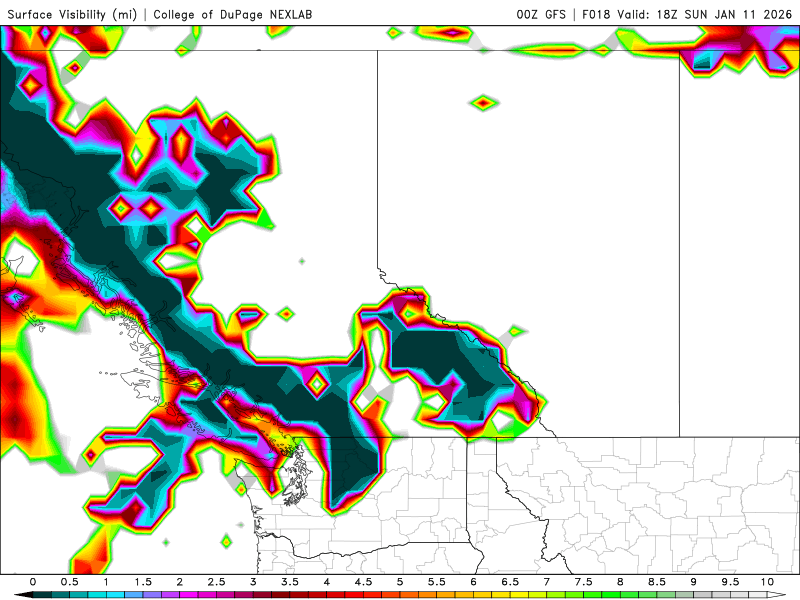Screen dimensions: 800x600
Task: Select the "2" mile colorbar label
Action: pyautogui.click(x=180, y=582)
